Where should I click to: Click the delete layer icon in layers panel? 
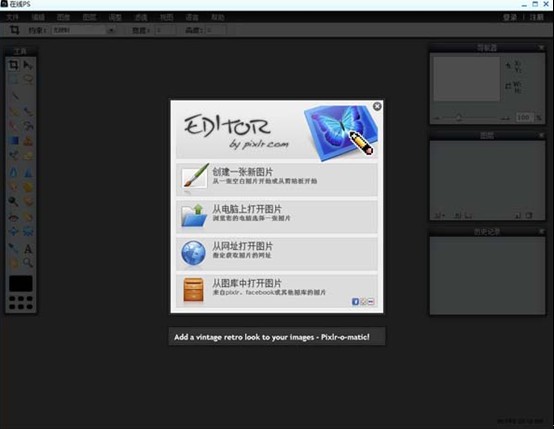tap(529, 215)
